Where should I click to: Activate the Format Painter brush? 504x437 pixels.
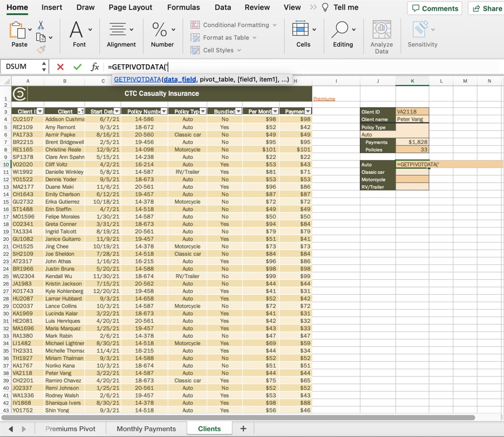[x=42, y=50]
